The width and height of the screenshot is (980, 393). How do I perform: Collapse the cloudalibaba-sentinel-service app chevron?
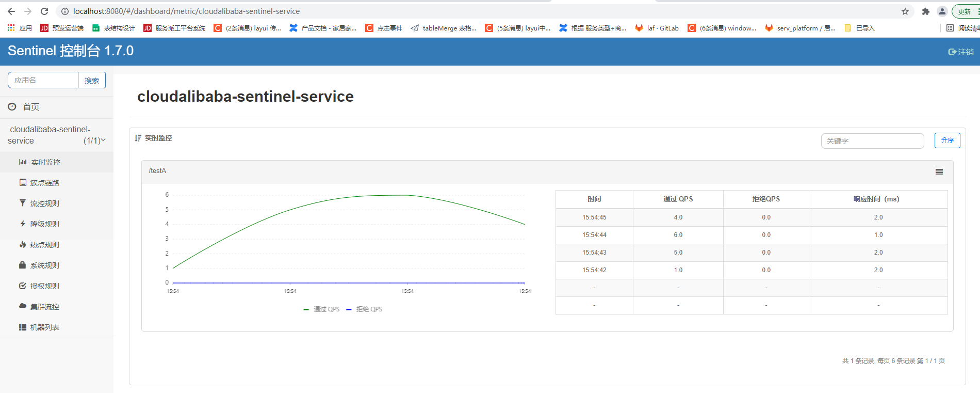click(103, 140)
